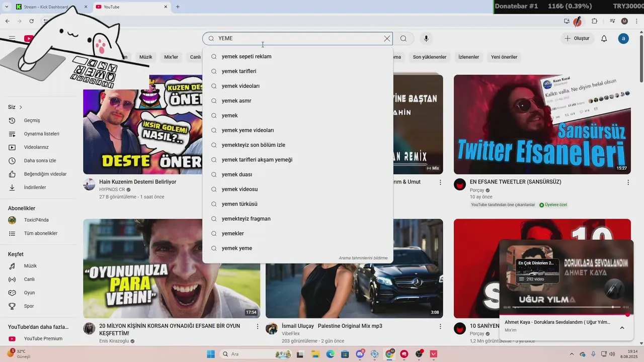Choose the 'yemekteyiz fragman' suggestion
Image resolution: width=644 pixels, height=362 pixels.
click(x=298, y=219)
